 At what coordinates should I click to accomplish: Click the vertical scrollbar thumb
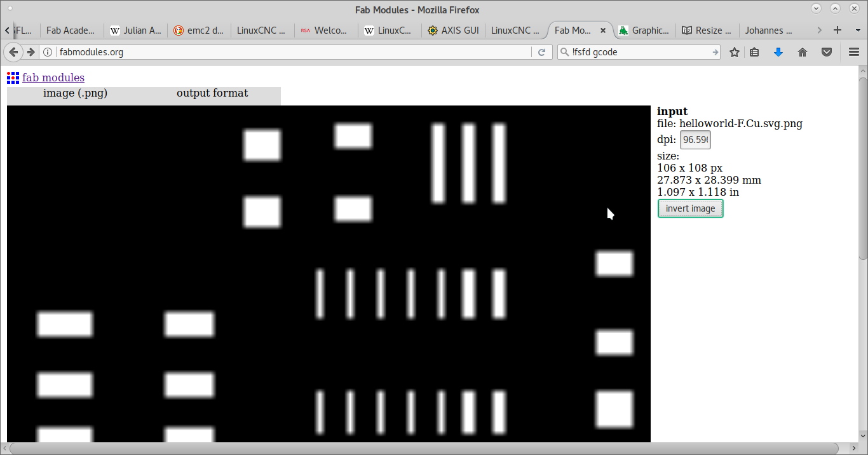coord(863,167)
